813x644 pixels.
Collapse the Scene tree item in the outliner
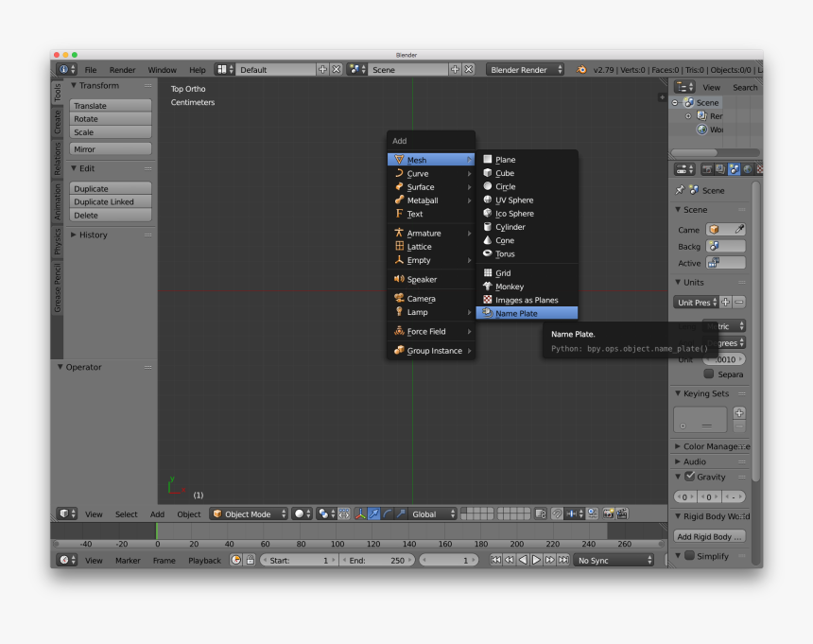pyautogui.click(x=675, y=103)
